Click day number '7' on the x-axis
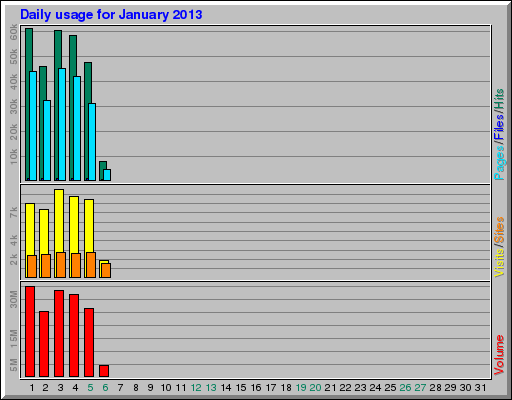Viewport: 512px width, 400px height. tap(120, 388)
